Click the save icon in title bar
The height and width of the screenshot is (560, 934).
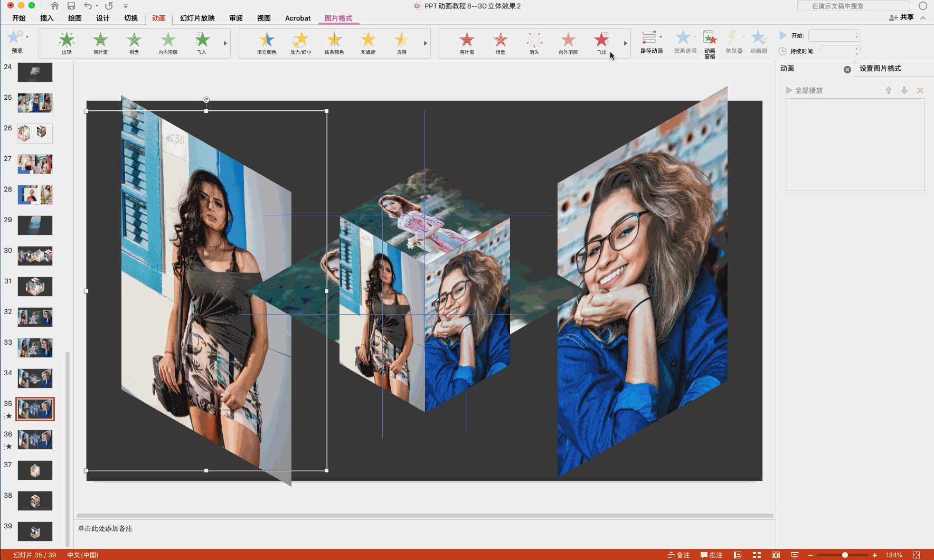click(x=71, y=6)
